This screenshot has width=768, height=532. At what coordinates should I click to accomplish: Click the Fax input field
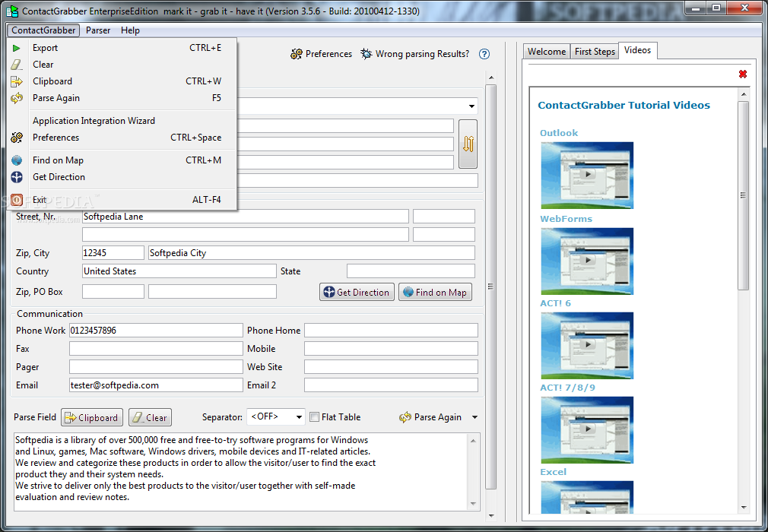click(156, 349)
